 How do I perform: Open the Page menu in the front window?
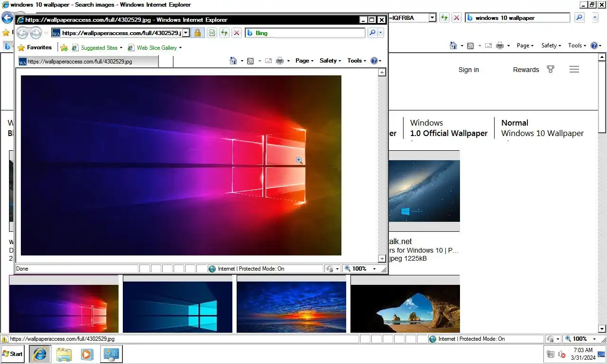pyautogui.click(x=304, y=61)
